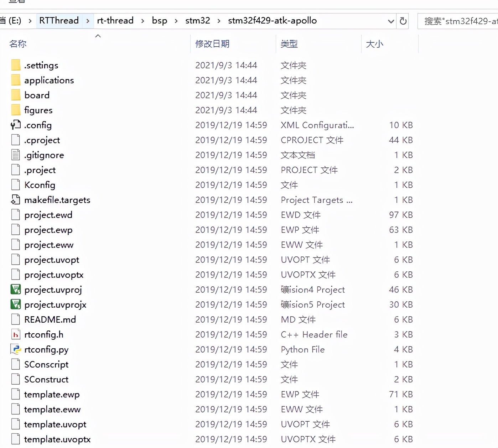Expand the breadcrumb chevron after RTThread
The width and height of the screenshot is (498, 448).
pos(88,21)
